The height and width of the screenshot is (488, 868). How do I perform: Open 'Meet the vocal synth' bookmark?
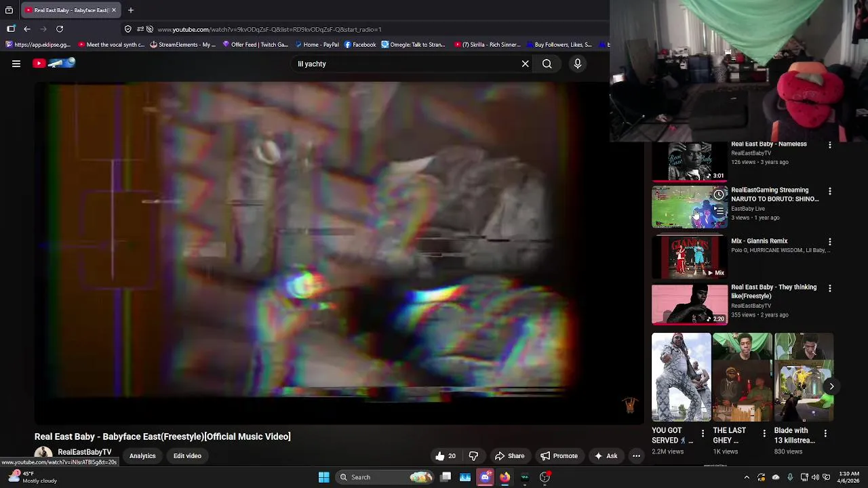pos(111,45)
